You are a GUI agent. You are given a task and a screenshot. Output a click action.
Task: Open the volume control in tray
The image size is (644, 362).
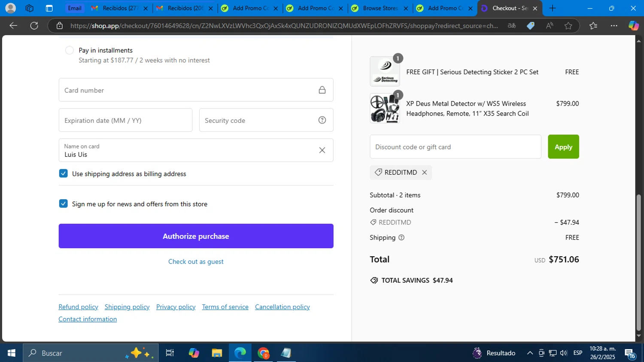pyautogui.click(x=564, y=353)
